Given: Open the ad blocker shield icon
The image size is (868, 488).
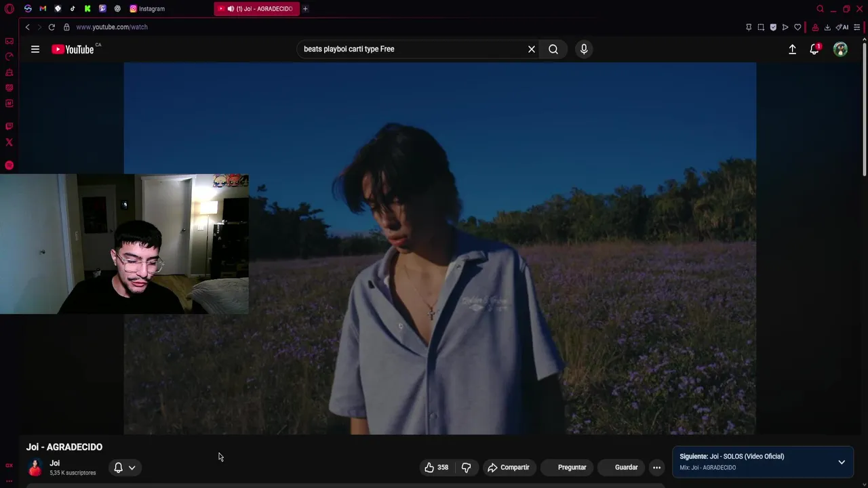Looking at the screenshot, I should point(773,27).
